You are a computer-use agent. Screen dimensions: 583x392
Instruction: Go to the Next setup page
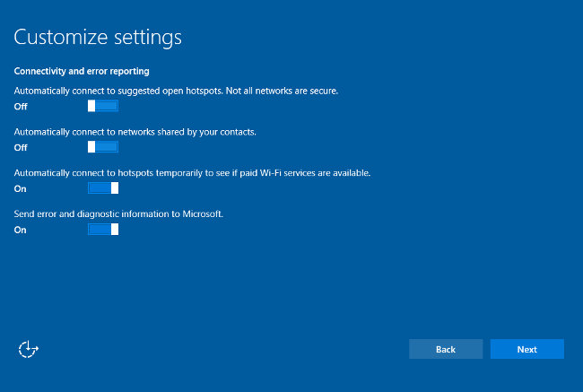click(526, 349)
